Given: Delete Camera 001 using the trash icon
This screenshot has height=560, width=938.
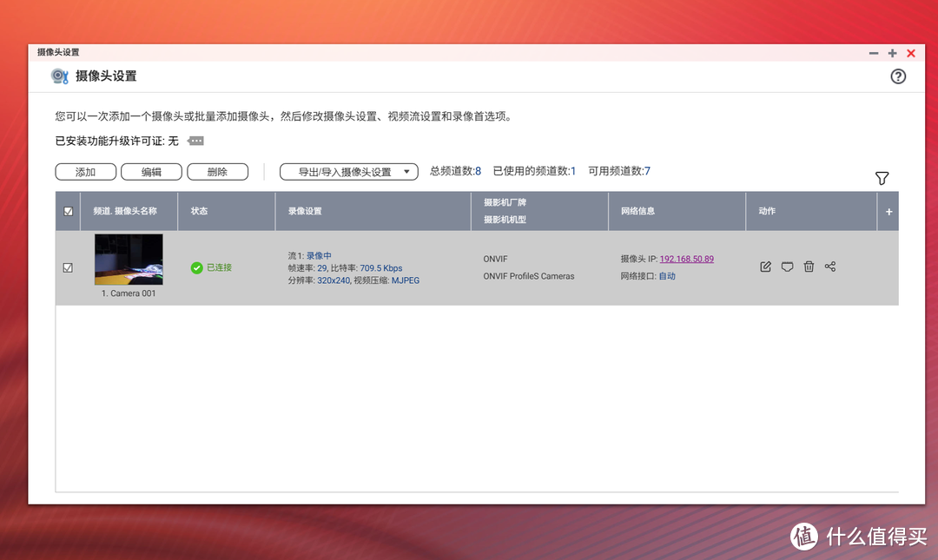Looking at the screenshot, I should coord(809,267).
